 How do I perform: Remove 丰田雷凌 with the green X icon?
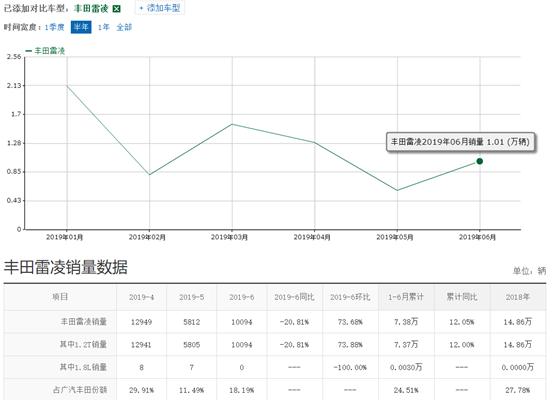[117, 9]
